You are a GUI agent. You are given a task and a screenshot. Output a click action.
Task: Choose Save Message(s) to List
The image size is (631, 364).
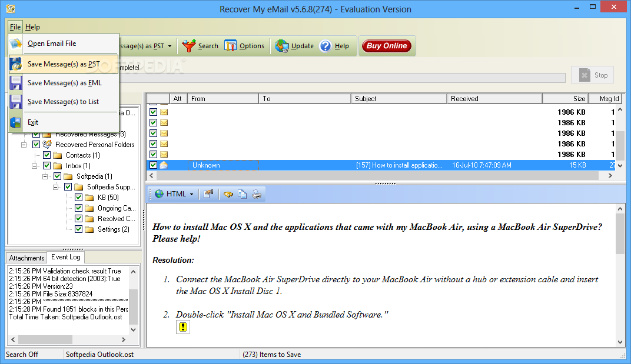click(x=64, y=102)
